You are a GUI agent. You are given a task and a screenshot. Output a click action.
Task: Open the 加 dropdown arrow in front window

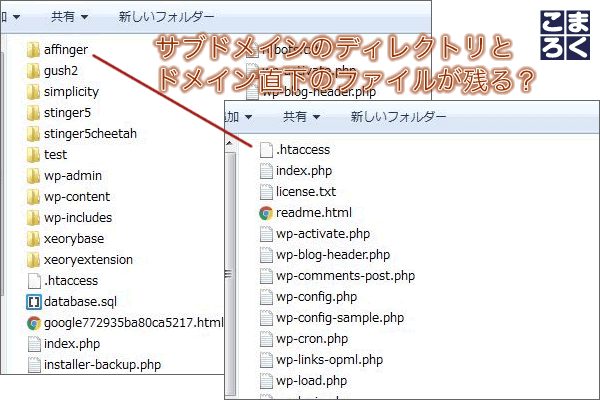click(248, 117)
